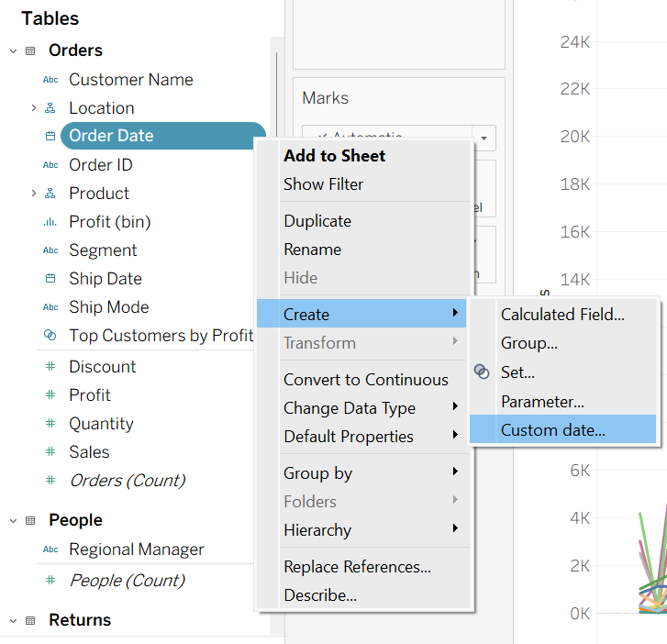
Task: Select the Sales measure field
Action: [89, 452]
